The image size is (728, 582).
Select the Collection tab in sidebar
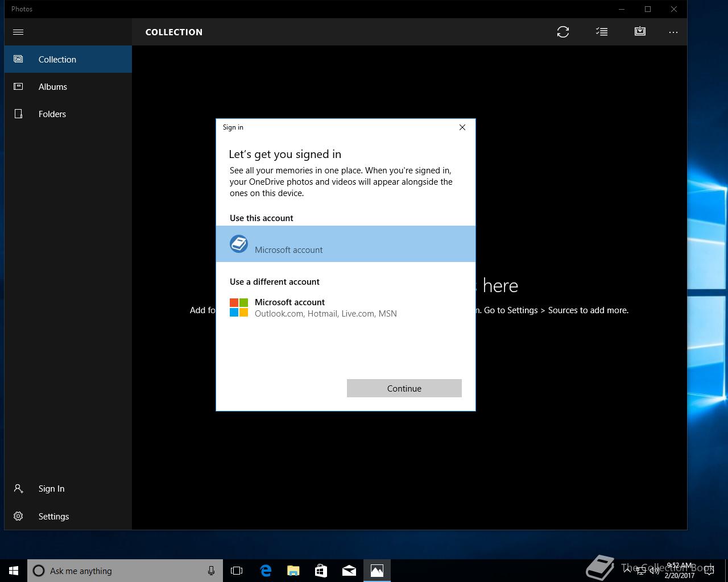pyautogui.click(x=68, y=59)
